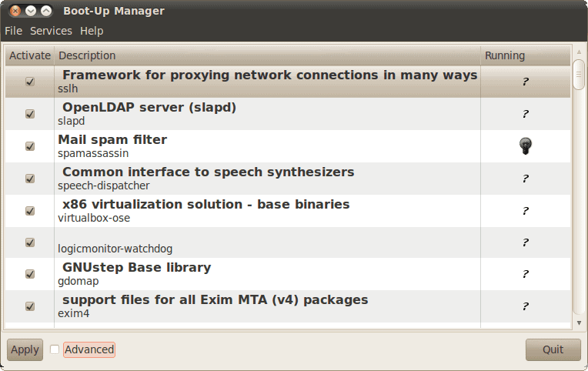Click the slapd unknown running status icon

[525, 114]
